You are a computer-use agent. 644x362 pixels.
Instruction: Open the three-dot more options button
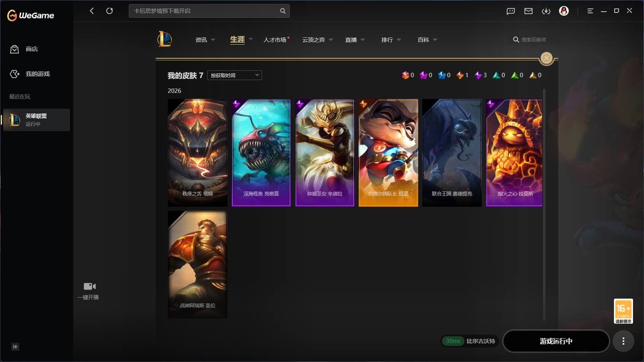click(623, 341)
